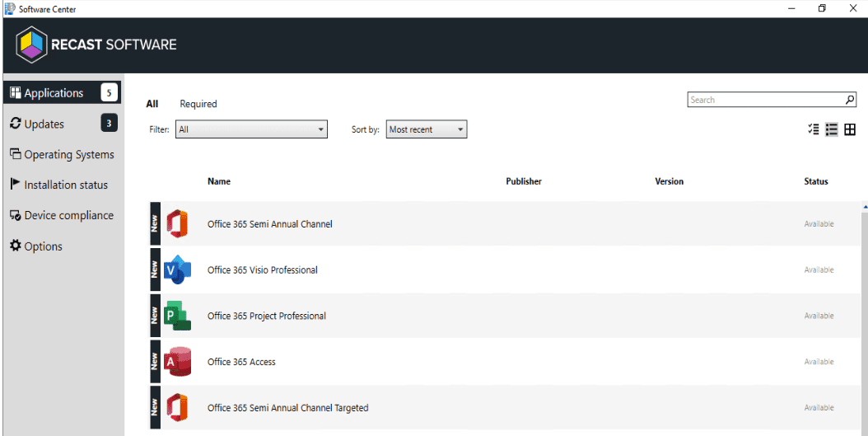Switch to list view layout
Image resolution: width=868 pixels, height=436 pixels.
[832, 129]
